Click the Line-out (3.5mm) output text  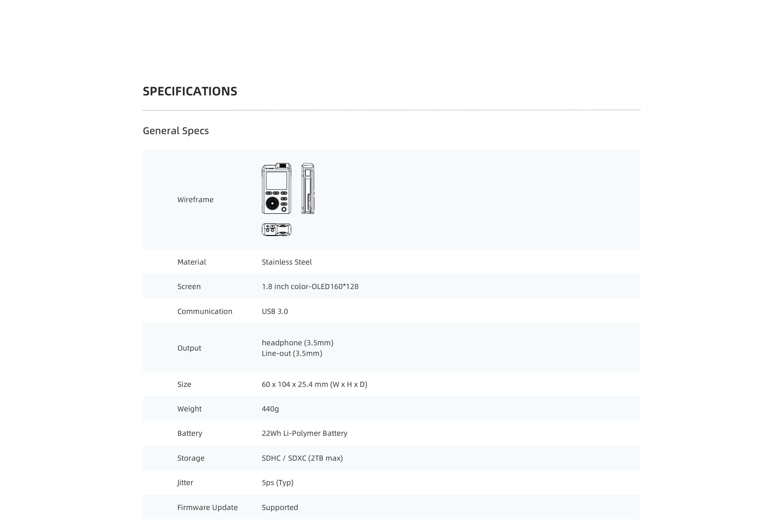(292, 353)
